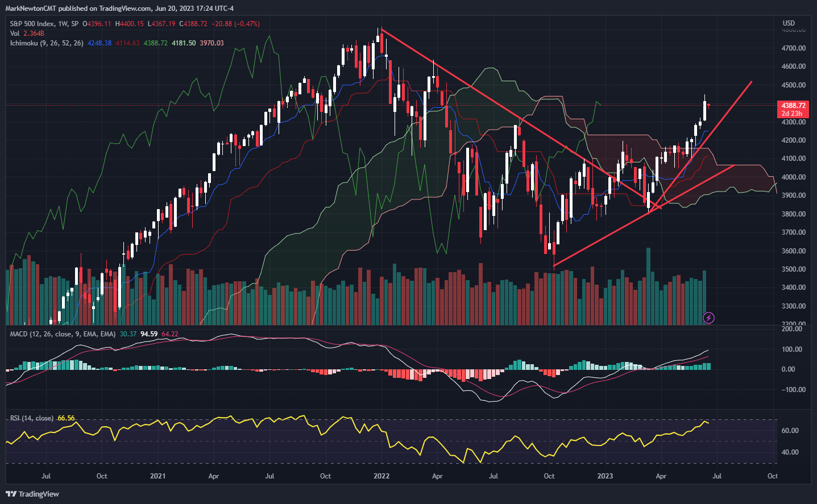Click the RSI value 66.56 in legend
This screenshot has width=817, height=504.
tap(66, 418)
